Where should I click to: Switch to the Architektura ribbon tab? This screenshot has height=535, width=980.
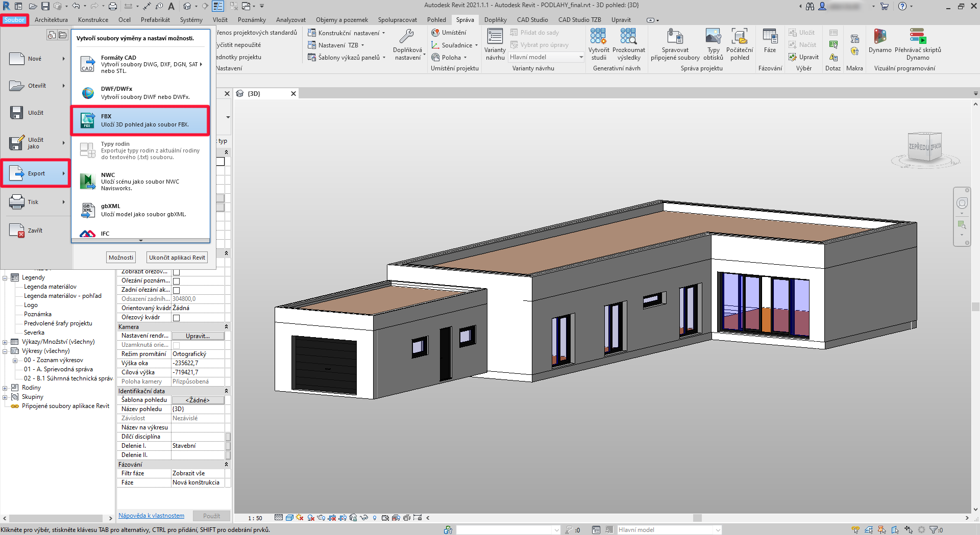click(x=51, y=20)
